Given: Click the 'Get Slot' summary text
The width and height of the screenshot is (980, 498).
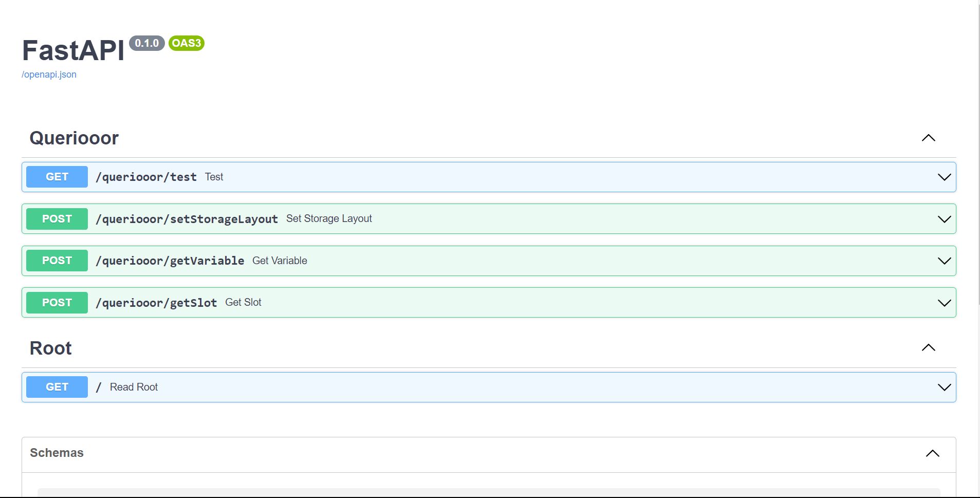Looking at the screenshot, I should (243, 302).
